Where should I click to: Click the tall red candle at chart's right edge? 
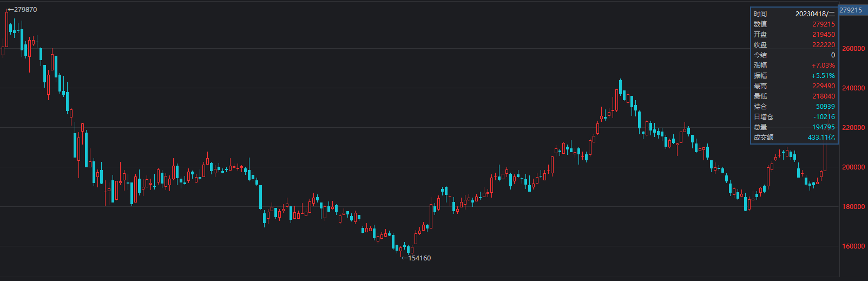[x=825, y=157]
